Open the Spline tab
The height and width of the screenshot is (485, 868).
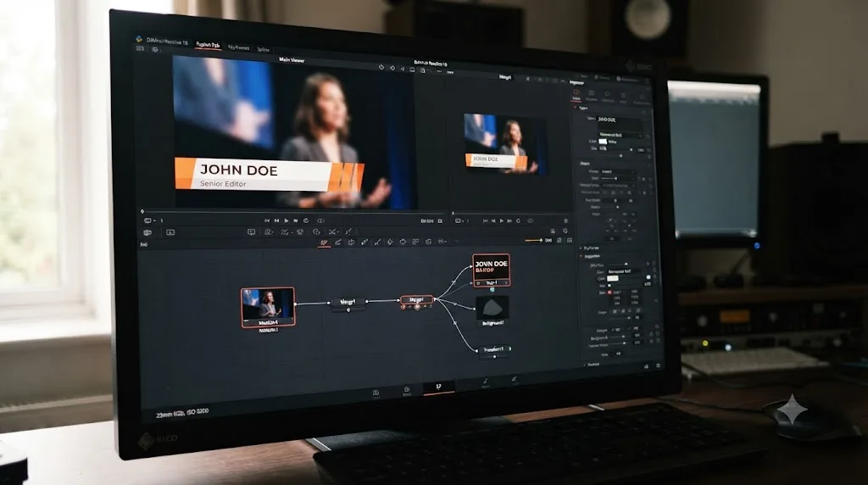(x=264, y=49)
